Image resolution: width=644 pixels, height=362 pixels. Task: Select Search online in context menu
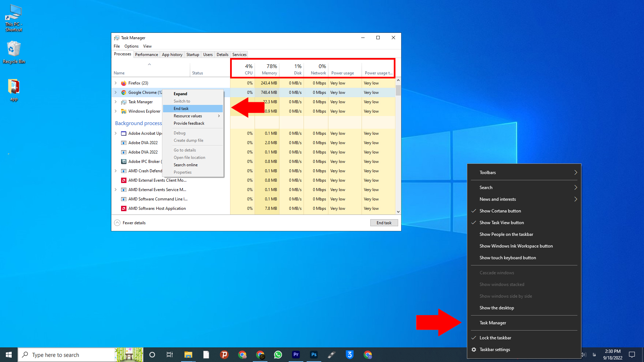193,165
